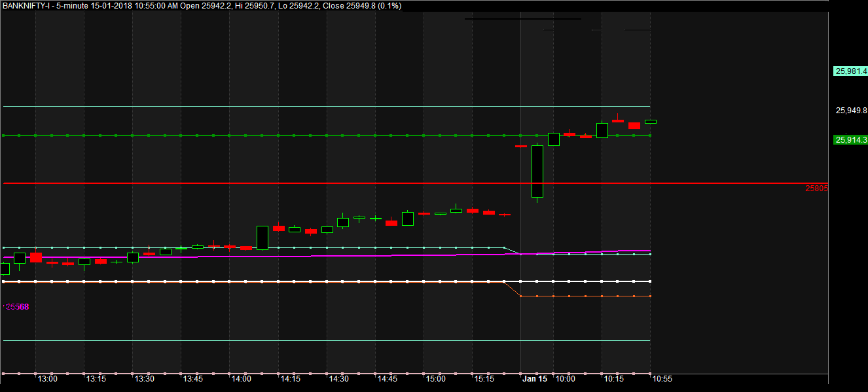Click the green 25,914.3 price label

(850, 140)
